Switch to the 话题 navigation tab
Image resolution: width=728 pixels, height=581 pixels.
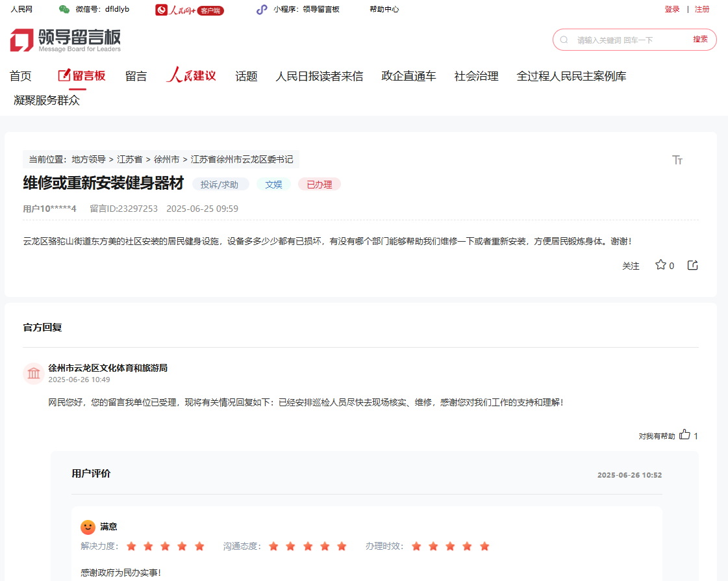[246, 76]
